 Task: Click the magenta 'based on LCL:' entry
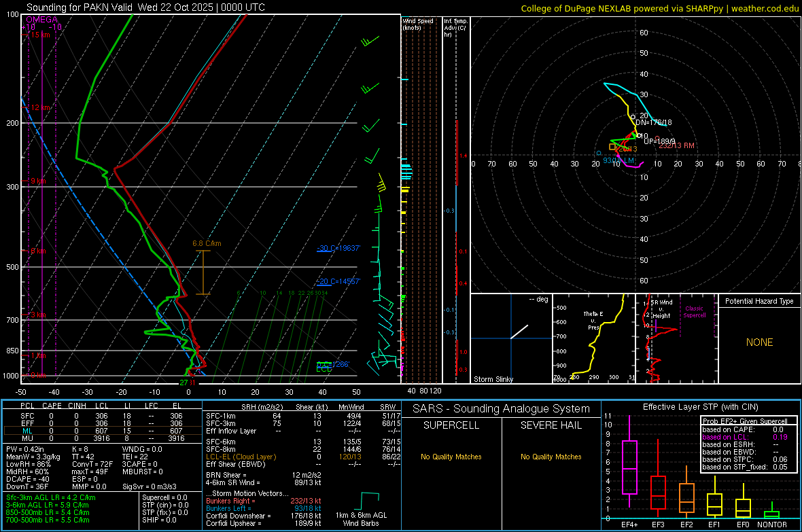click(x=725, y=437)
